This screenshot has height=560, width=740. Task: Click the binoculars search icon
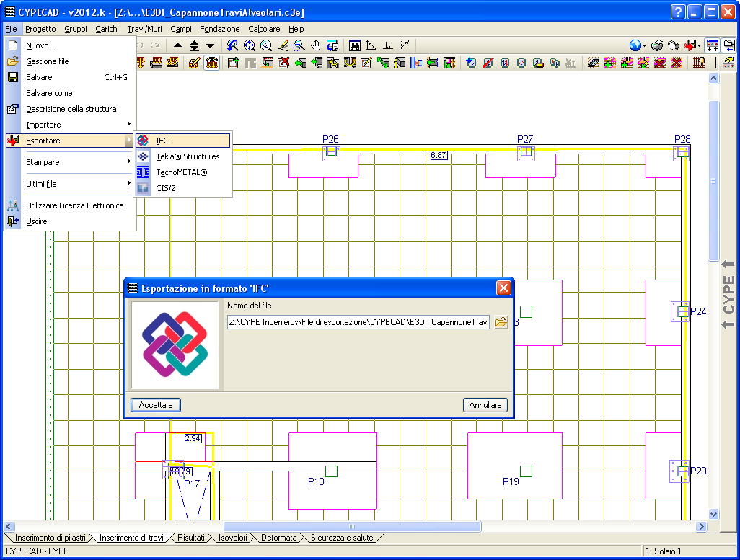(354, 45)
